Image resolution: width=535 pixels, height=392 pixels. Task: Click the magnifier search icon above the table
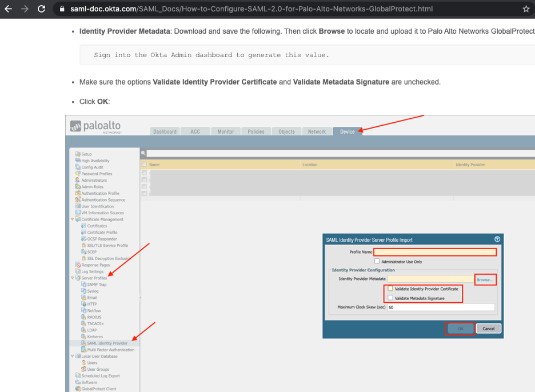pyautogui.click(x=143, y=153)
